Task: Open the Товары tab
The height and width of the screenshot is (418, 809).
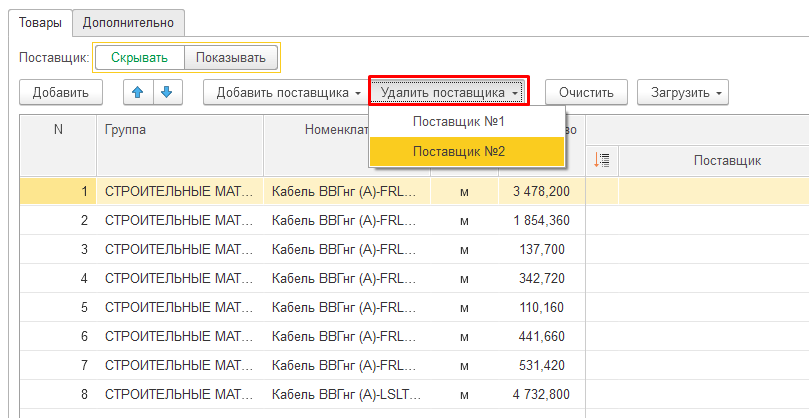Action: tap(41, 21)
